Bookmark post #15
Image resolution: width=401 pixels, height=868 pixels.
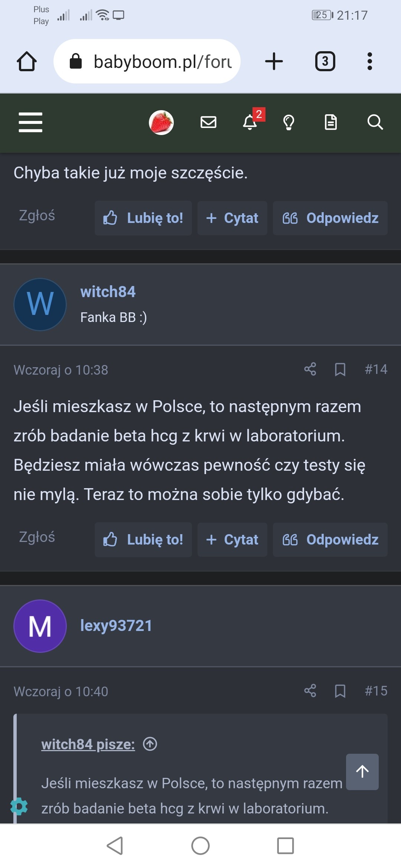(340, 691)
